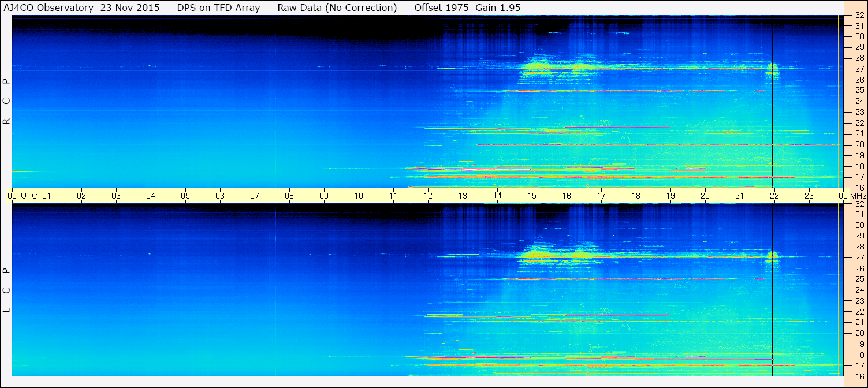Click the 'R C P' vertical panel label
The image size is (868, 388).
pyautogui.click(x=7, y=101)
